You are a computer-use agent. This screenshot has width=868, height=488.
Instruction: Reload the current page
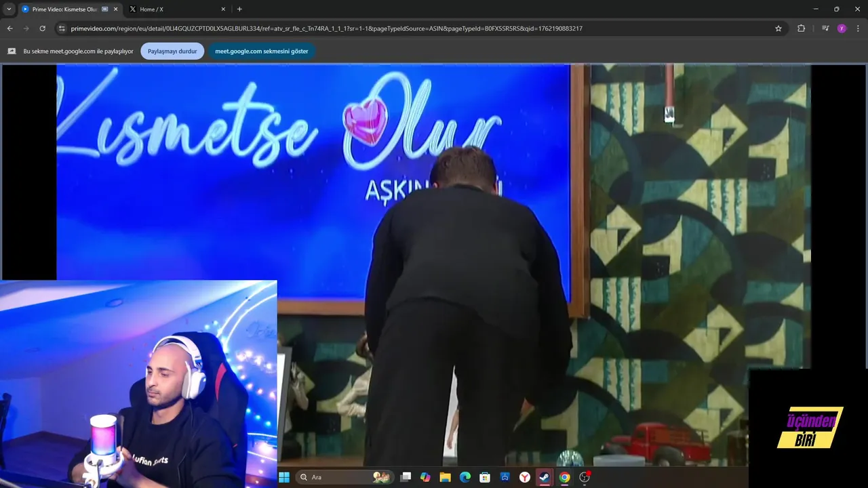click(42, 28)
